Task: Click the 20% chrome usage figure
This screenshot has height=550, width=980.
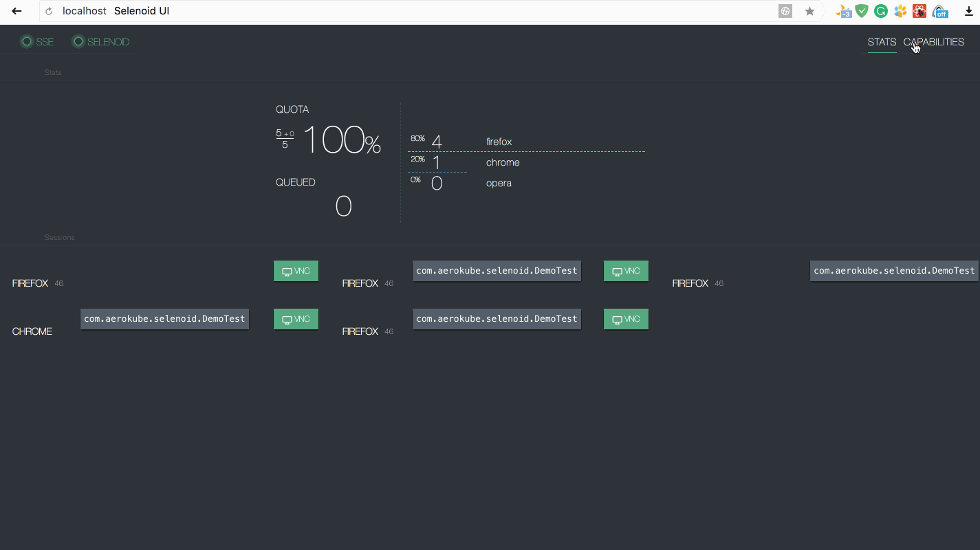Action: pyautogui.click(x=417, y=159)
